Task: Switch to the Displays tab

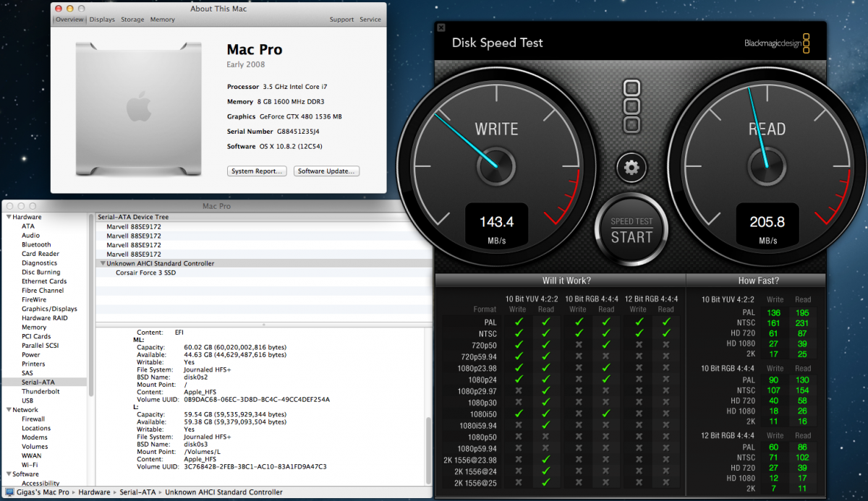Action: click(x=102, y=20)
